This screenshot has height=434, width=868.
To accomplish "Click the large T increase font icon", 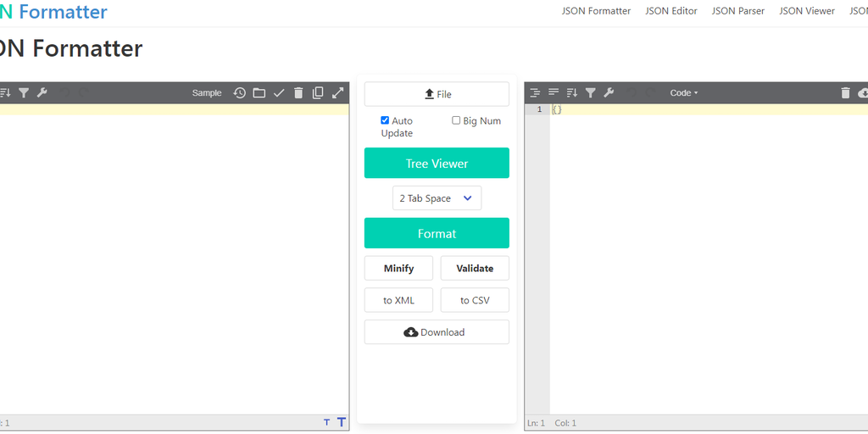I will click(x=342, y=422).
